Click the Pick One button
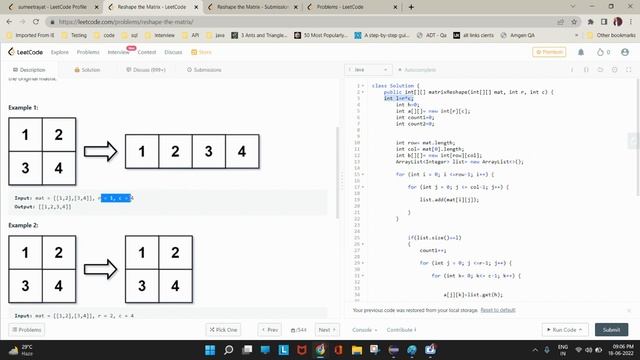This screenshot has width=640, height=360. click(x=223, y=329)
